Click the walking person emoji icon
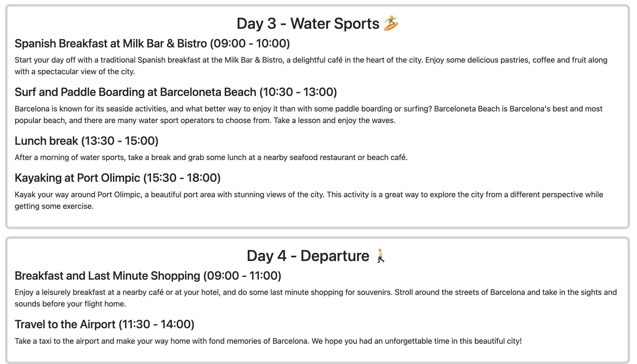This screenshot has width=637, height=364. [380, 255]
